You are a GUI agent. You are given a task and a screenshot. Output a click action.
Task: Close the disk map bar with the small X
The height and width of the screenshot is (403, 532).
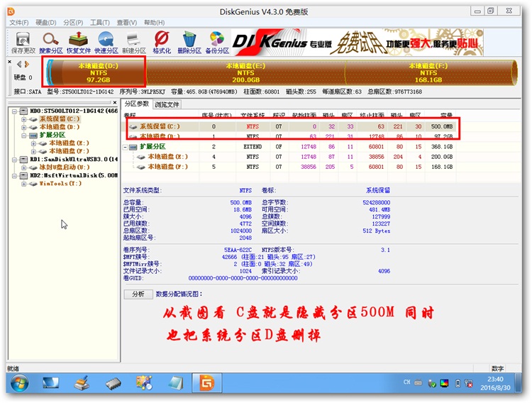coord(9,62)
